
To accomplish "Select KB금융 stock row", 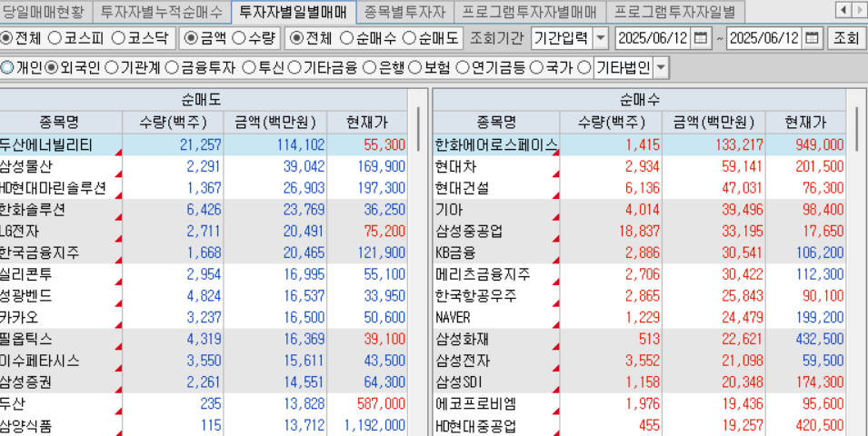I will [x=639, y=253].
